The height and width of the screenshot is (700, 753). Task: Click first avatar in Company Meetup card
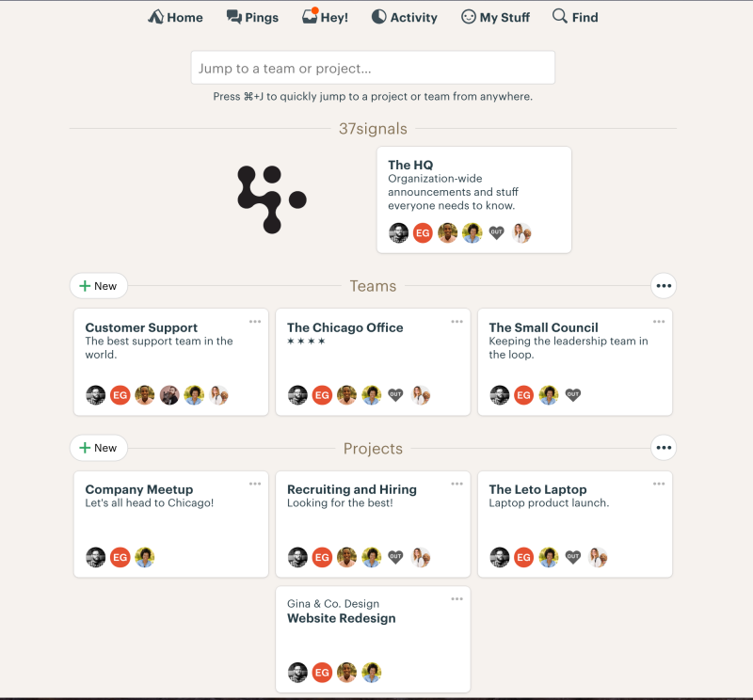tap(96, 557)
